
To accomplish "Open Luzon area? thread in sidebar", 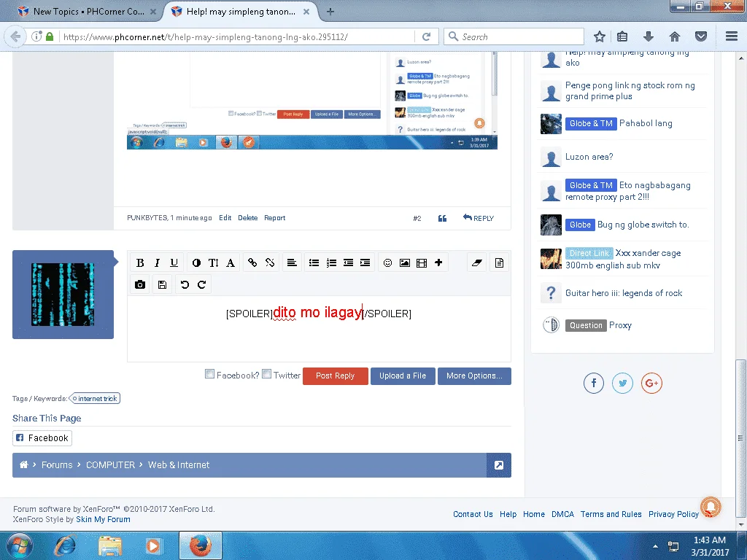I will [589, 157].
